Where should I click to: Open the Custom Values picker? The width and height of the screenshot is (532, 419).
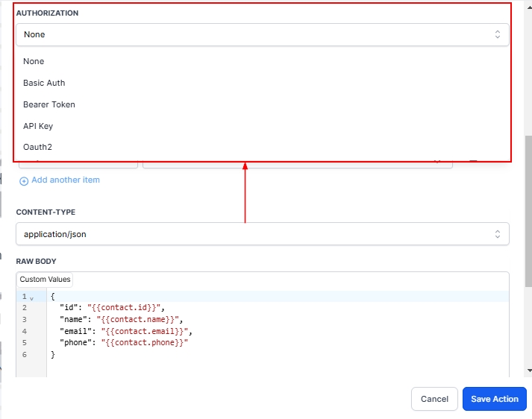45,280
